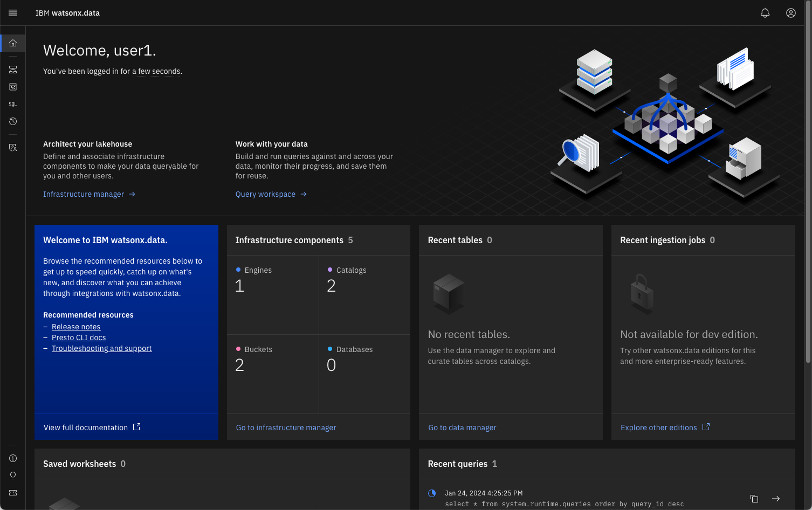
Task: Open the Presto CLI docs link
Action: [x=79, y=337]
